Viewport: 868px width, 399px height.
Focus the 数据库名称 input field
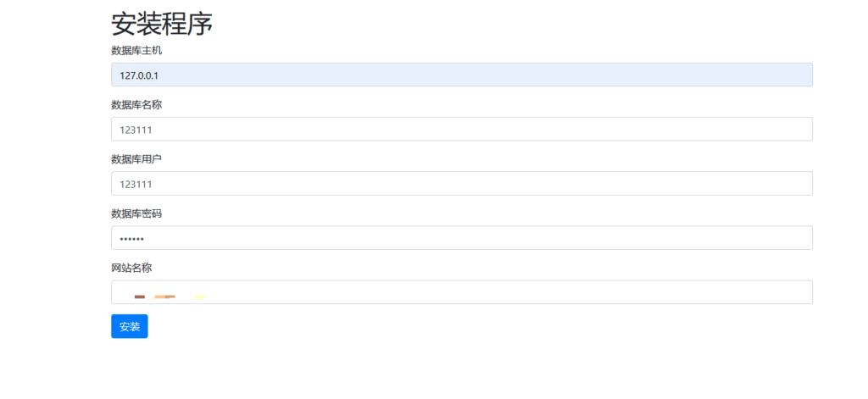coord(462,129)
